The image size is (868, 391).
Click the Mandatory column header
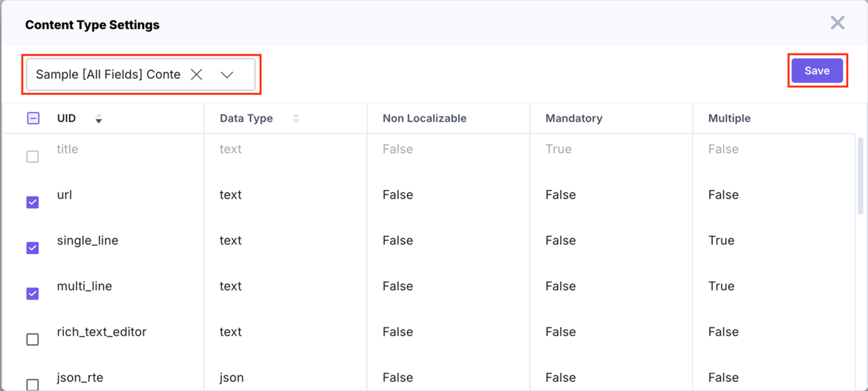click(x=573, y=118)
